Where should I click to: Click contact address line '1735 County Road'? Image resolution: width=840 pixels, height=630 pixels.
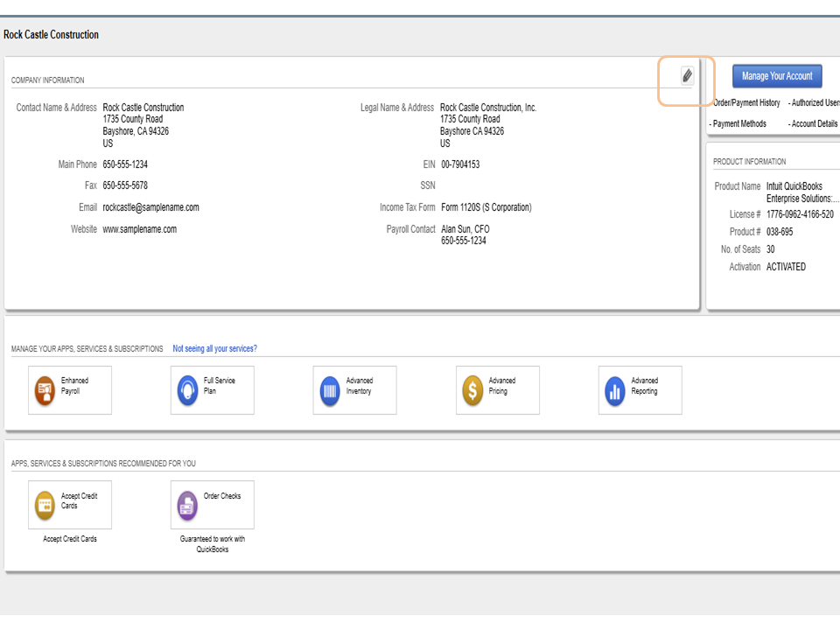(x=133, y=119)
